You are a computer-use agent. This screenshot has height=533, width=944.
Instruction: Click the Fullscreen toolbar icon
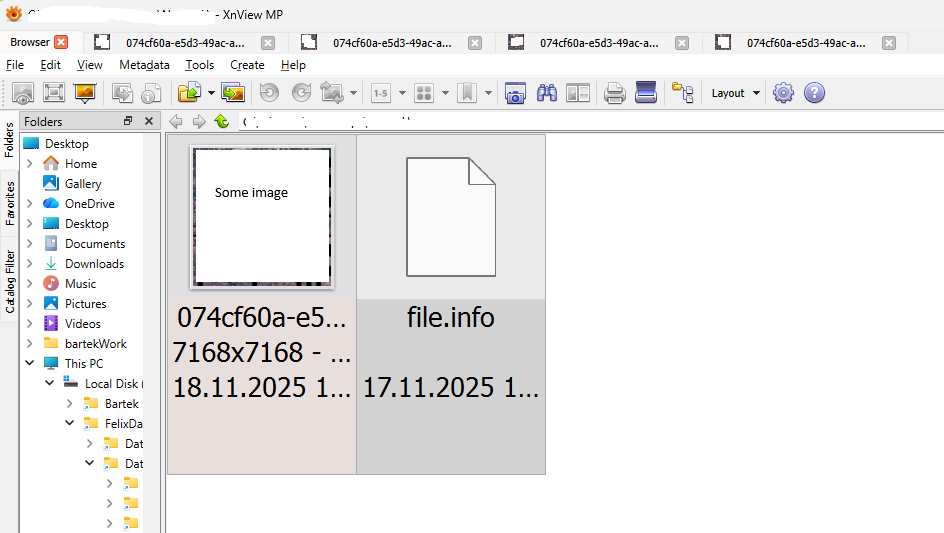pos(54,93)
